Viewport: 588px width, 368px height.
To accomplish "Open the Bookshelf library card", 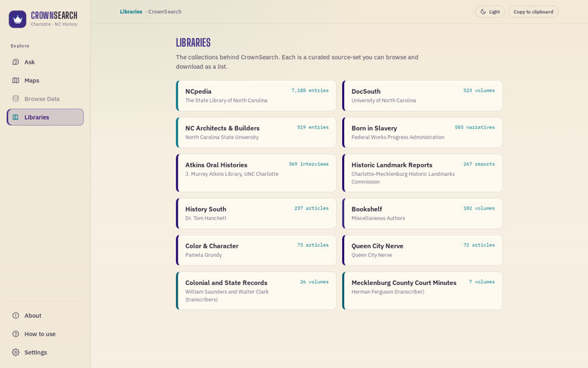I will [x=422, y=213].
